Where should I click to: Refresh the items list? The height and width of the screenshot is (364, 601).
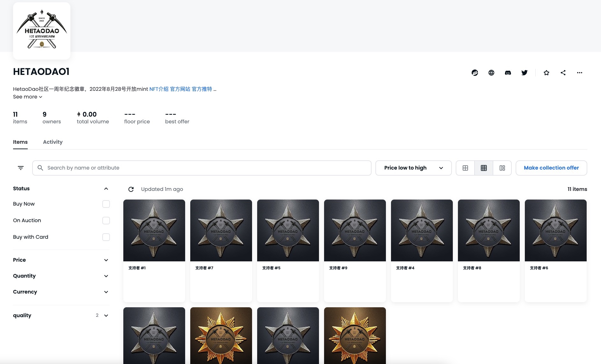(131, 189)
